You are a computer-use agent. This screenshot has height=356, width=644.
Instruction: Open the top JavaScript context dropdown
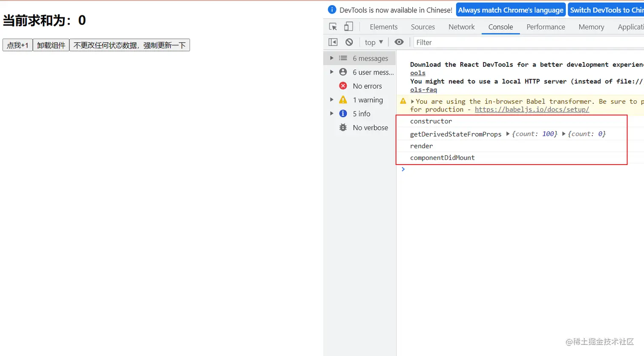point(374,42)
